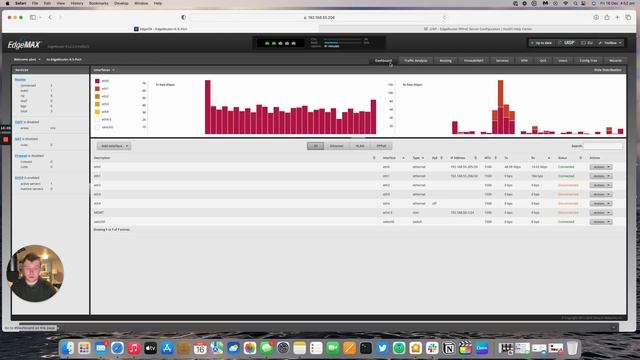Toggle eth0 legend swatch in chart

[x=97, y=81]
